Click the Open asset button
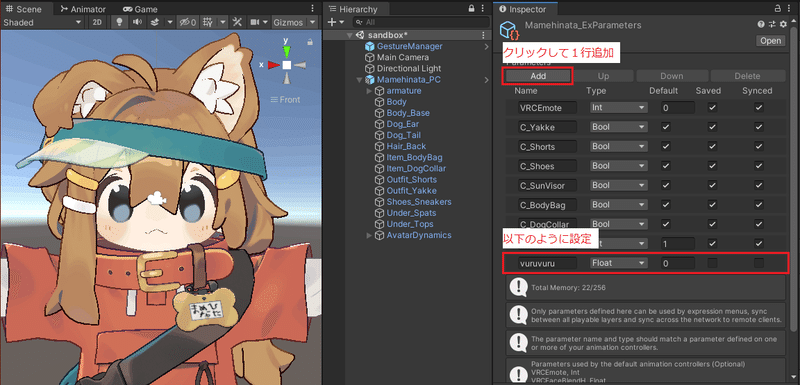Image resolution: width=800 pixels, height=385 pixels. coord(770,41)
